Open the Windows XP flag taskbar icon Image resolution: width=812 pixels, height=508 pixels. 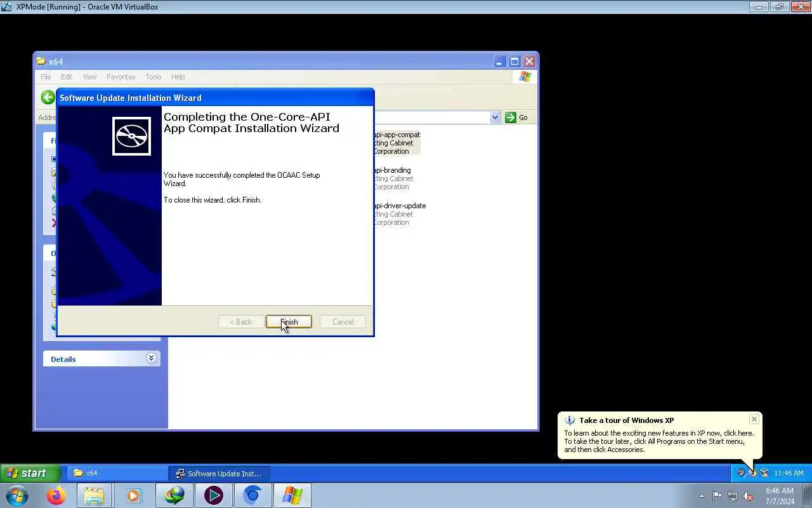pyautogui.click(x=292, y=495)
